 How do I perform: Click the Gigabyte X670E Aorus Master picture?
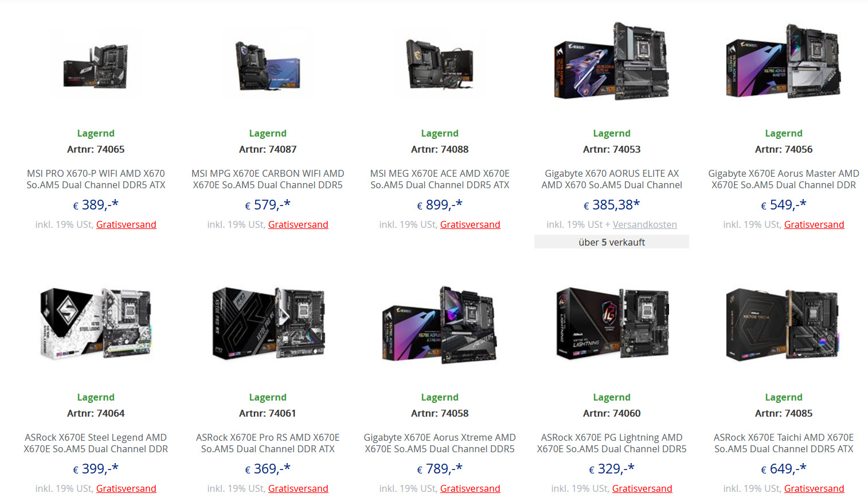point(784,61)
